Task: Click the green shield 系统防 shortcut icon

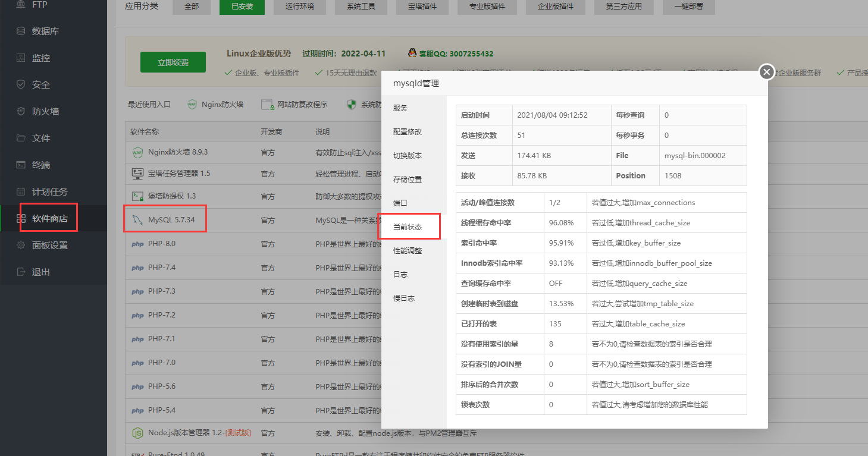Action: coord(352,104)
